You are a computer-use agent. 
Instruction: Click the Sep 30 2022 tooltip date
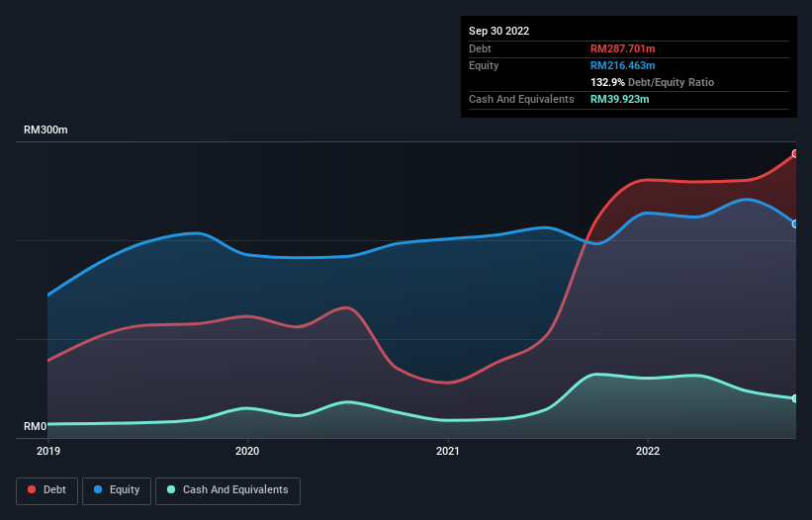click(498, 31)
